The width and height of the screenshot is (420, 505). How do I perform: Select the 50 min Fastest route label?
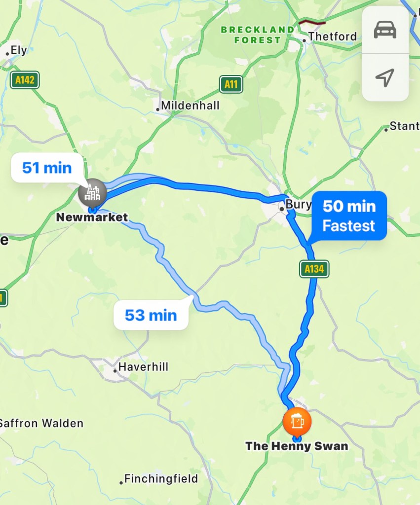click(349, 216)
